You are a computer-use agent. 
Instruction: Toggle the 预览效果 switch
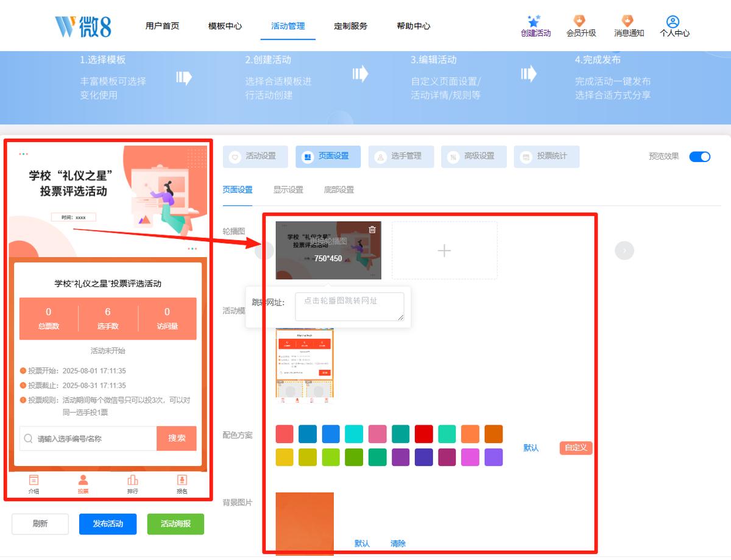pyautogui.click(x=700, y=157)
